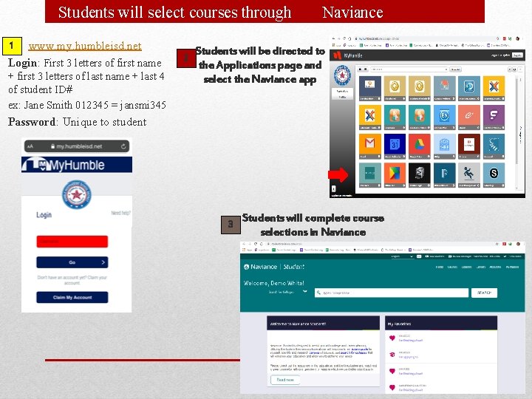Click back arrow in MyHumble browser toolbar

[333, 38]
